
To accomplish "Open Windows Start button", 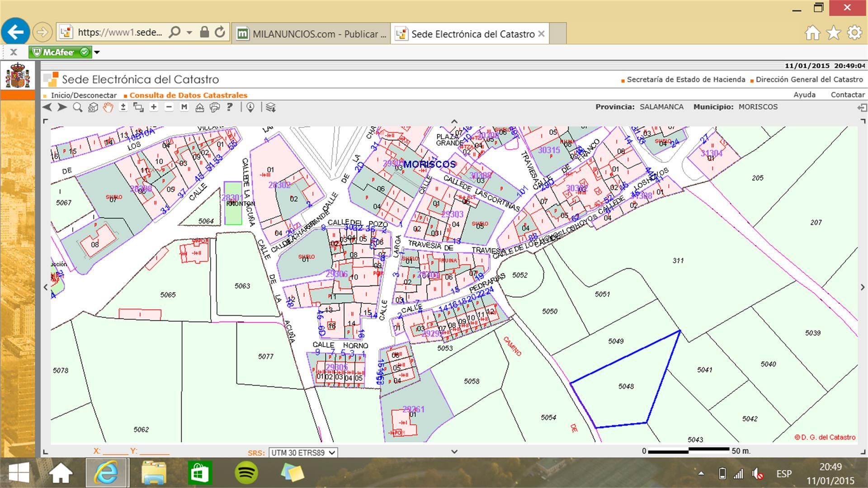I will point(19,473).
